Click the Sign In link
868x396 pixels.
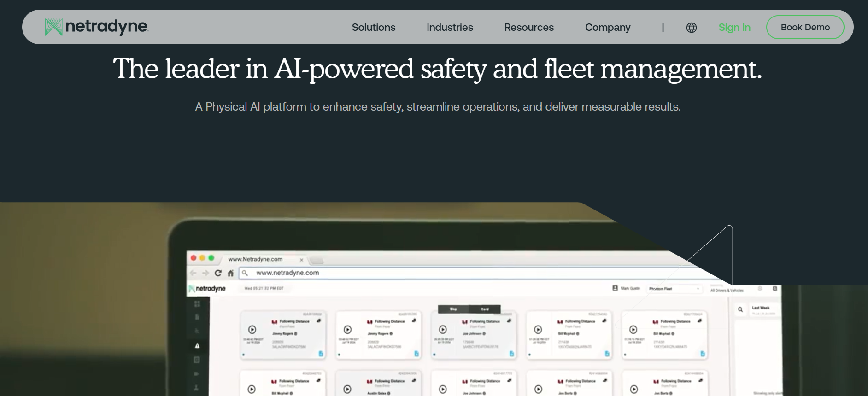[734, 28]
